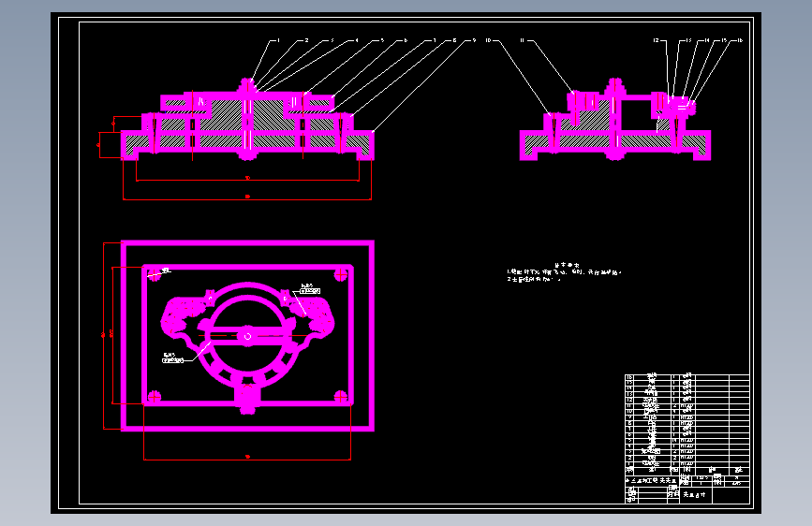This screenshot has height=526, width=812.
Task: Click the bottom horizontal dimension of plan view
Action: pyautogui.click(x=247, y=458)
